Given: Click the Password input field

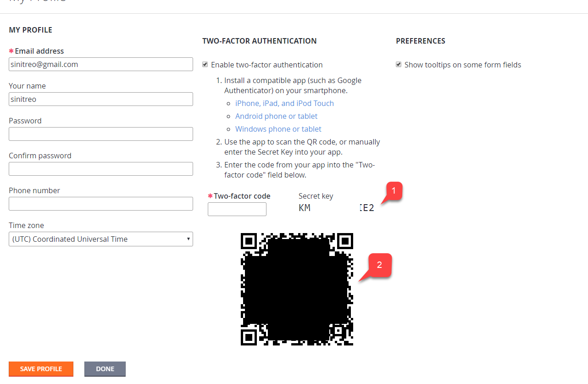Looking at the screenshot, I should click(101, 134).
